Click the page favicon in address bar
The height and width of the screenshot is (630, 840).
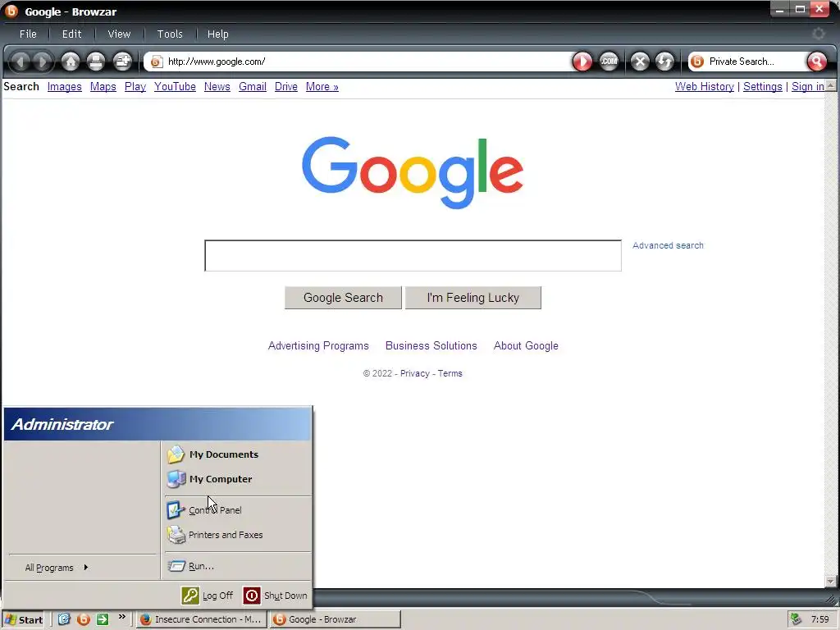pos(156,62)
